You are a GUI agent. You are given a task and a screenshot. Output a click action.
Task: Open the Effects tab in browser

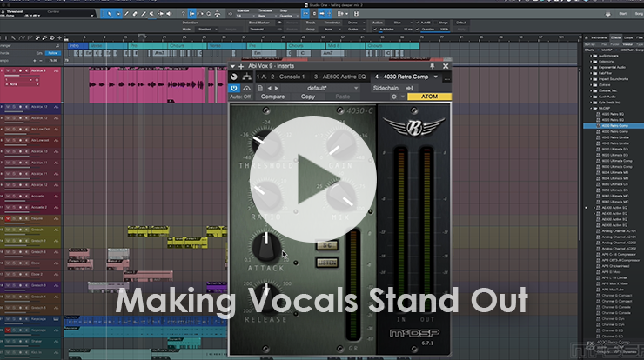[615, 37]
